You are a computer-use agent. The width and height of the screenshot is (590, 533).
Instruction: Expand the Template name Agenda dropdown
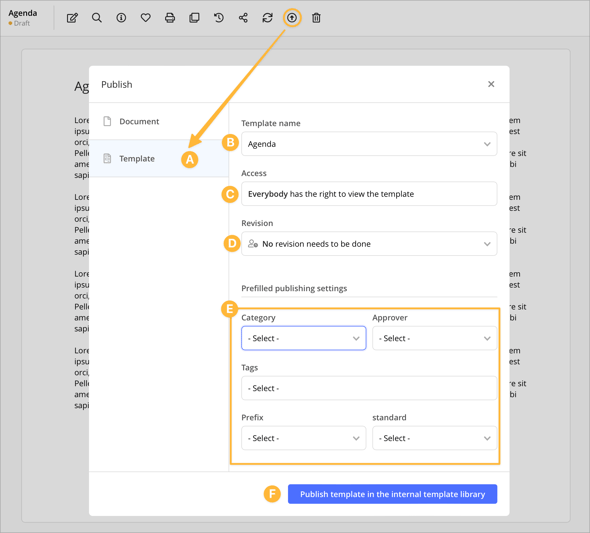click(x=369, y=144)
